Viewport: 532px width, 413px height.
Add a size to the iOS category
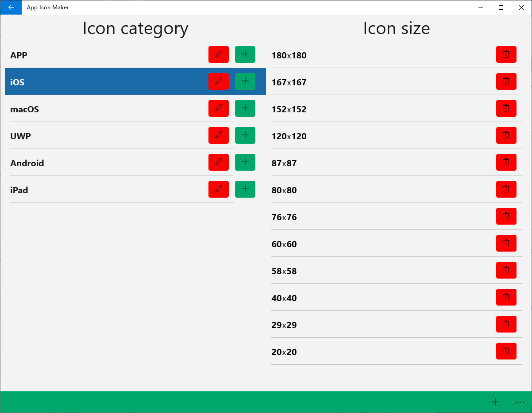point(245,81)
